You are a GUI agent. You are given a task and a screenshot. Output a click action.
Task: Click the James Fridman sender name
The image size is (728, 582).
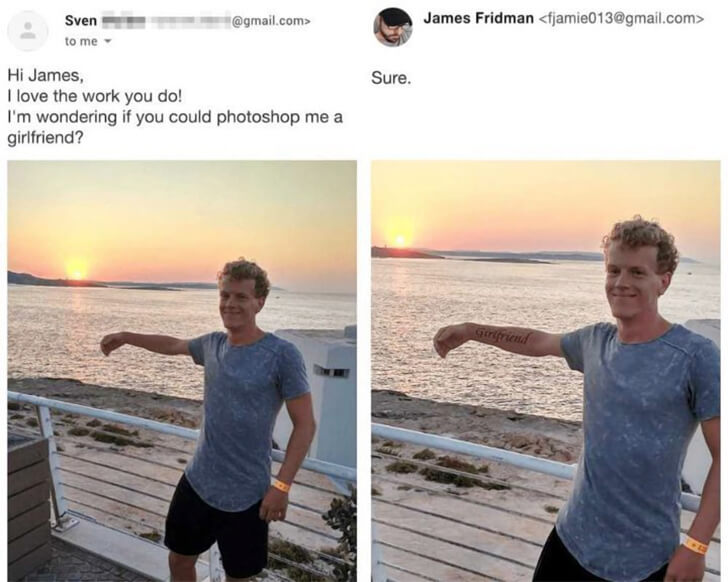coord(478,18)
